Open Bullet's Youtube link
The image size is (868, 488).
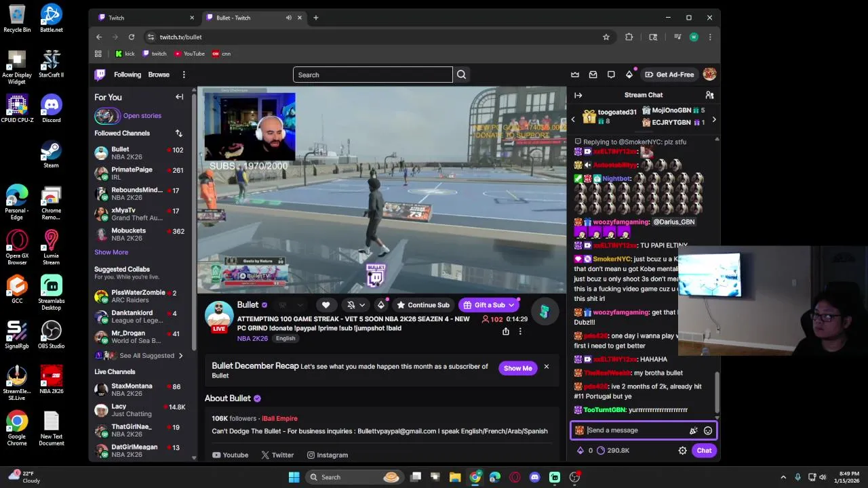point(230,455)
